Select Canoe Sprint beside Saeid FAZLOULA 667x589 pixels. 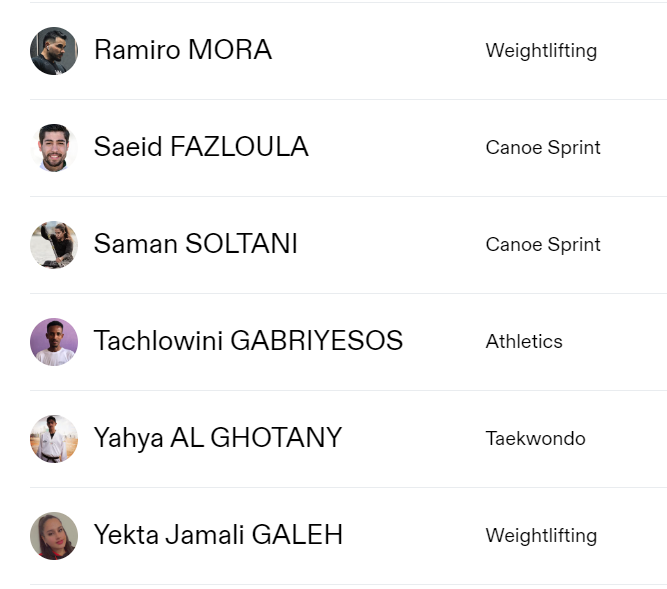coord(543,148)
